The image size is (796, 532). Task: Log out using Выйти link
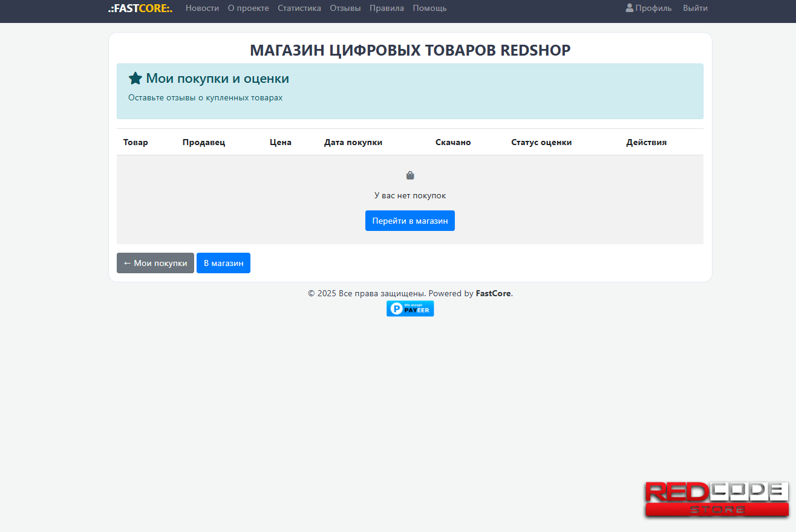[x=695, y=8]
